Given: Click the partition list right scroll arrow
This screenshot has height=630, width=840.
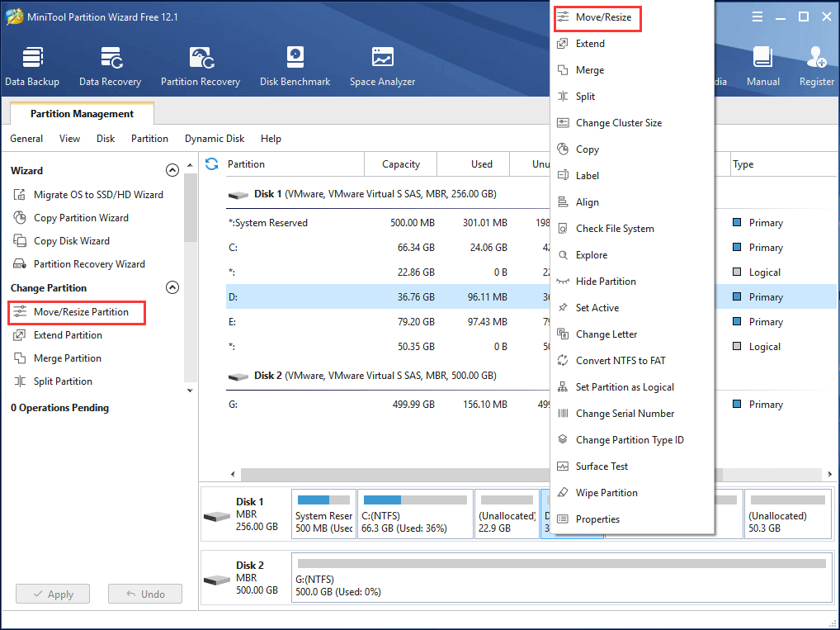Looking at the screenshot, I should pos(829,474).
